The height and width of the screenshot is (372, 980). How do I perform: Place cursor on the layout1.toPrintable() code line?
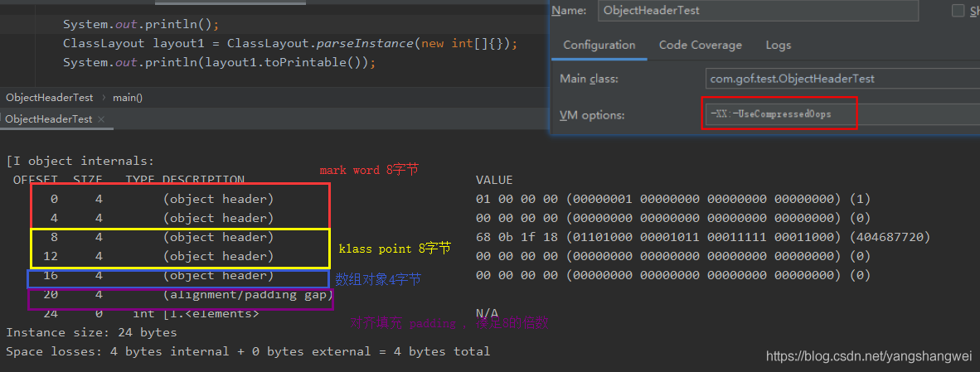point(219,63)
